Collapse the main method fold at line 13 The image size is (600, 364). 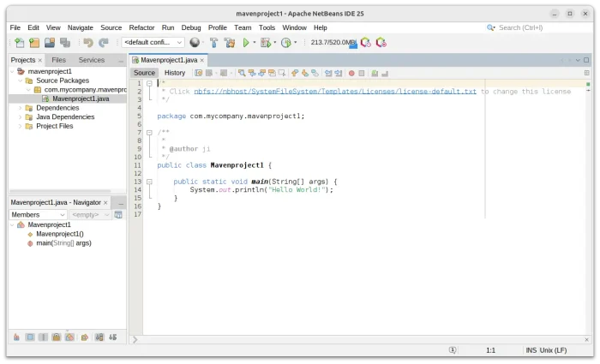click(x=150, y=182)
